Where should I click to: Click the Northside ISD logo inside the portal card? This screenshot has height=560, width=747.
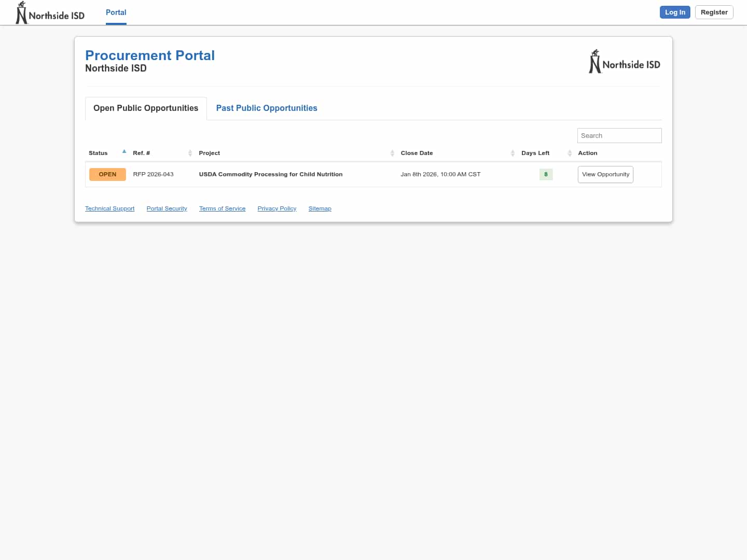[625, 61]
